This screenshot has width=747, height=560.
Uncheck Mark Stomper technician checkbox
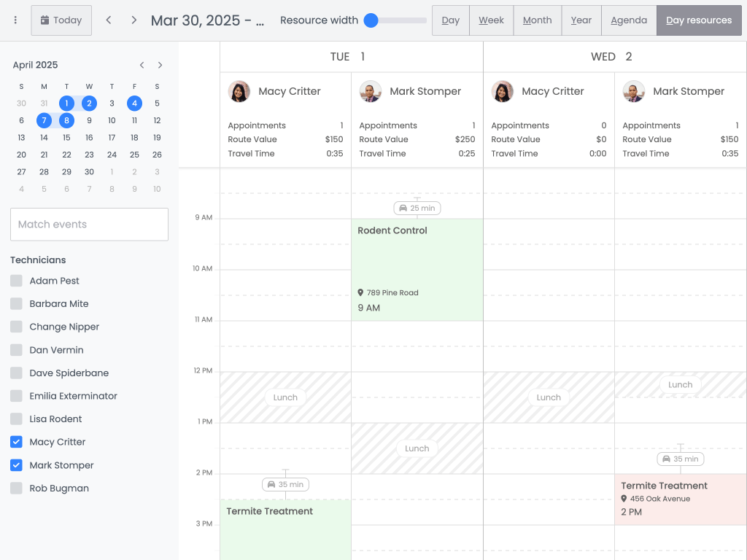point(16,465)
